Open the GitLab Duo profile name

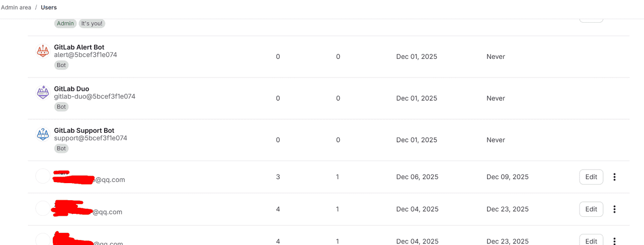point(71,89)
